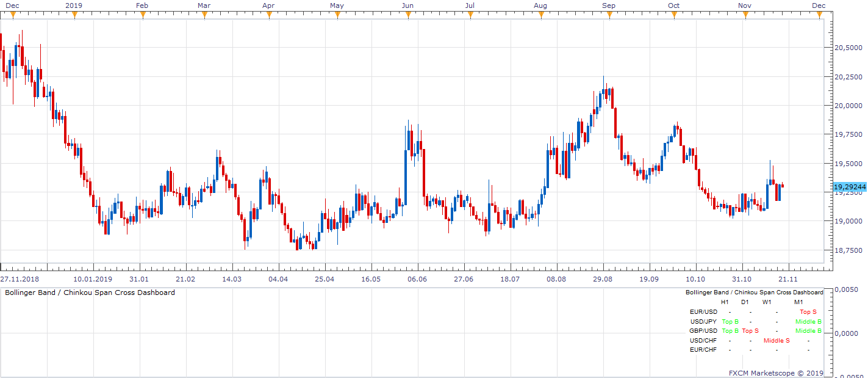This screenshot has height=378, width=868.
Task: Select the Jul month triangle marker
Action: coord(470,15)
